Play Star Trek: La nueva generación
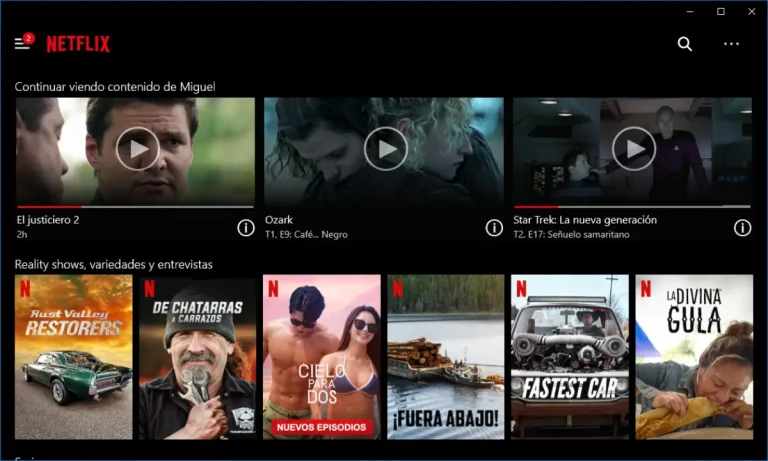 (634, 149)
